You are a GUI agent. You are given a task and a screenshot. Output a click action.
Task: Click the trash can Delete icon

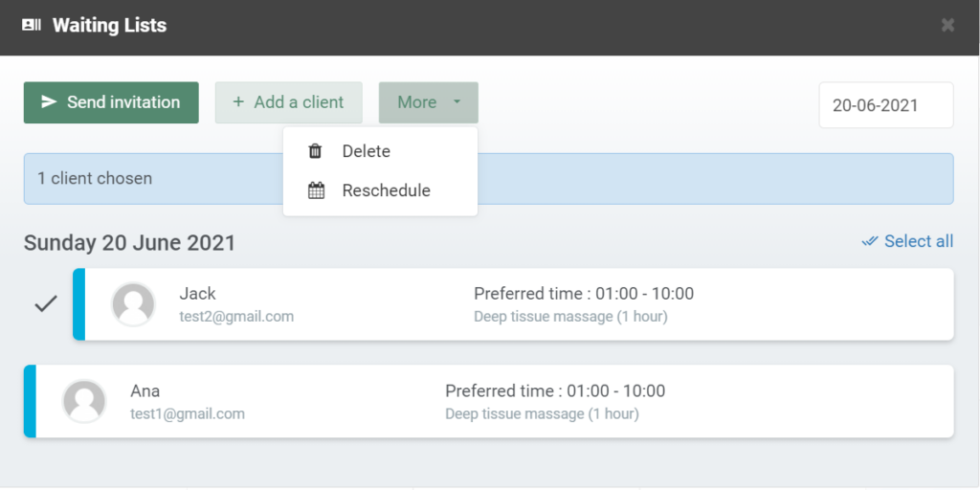[x=316, y=151]
